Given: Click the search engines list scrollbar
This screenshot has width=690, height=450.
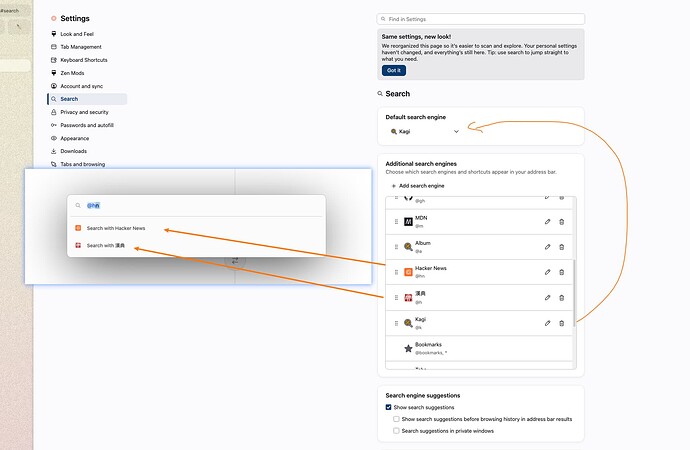Looking at the screenshot, I should [x=575, y=293].
